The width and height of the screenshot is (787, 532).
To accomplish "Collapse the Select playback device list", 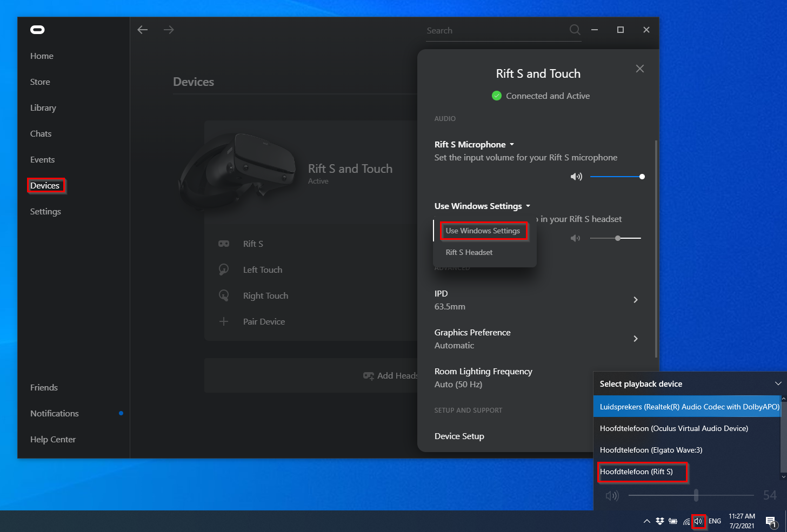I will (778, 383).
